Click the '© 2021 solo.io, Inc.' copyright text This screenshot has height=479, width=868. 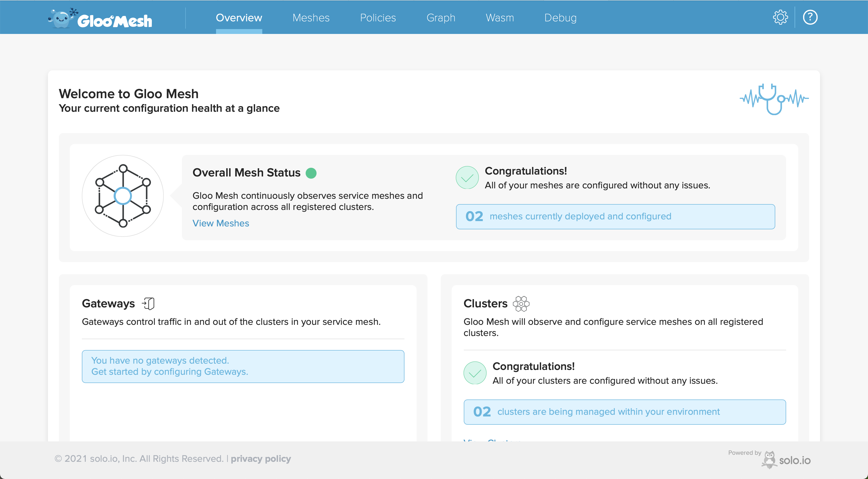pyautogui.click(x=139, y=459)
